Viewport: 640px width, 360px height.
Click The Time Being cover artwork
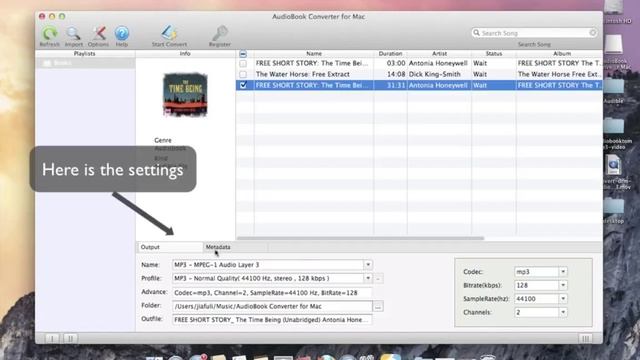(x=185, y=94)
